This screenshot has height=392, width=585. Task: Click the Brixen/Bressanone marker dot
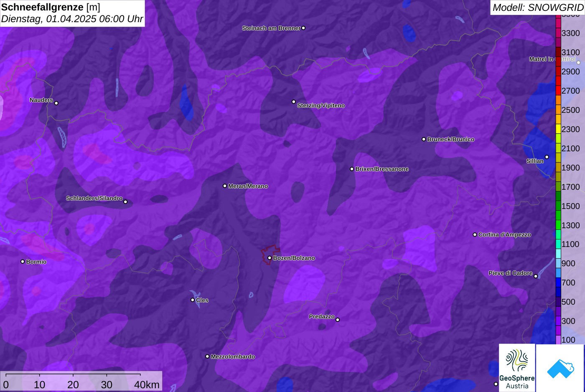click(352, 169)
